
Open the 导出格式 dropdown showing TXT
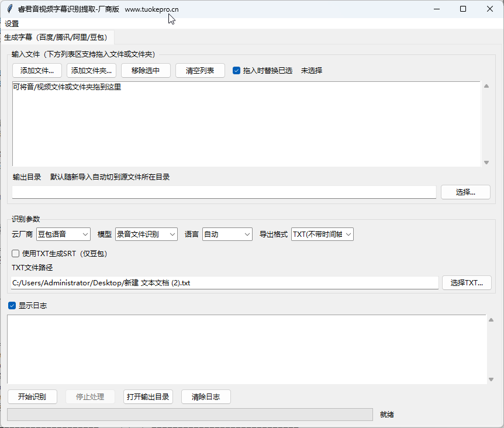click(x=322, y=234)
